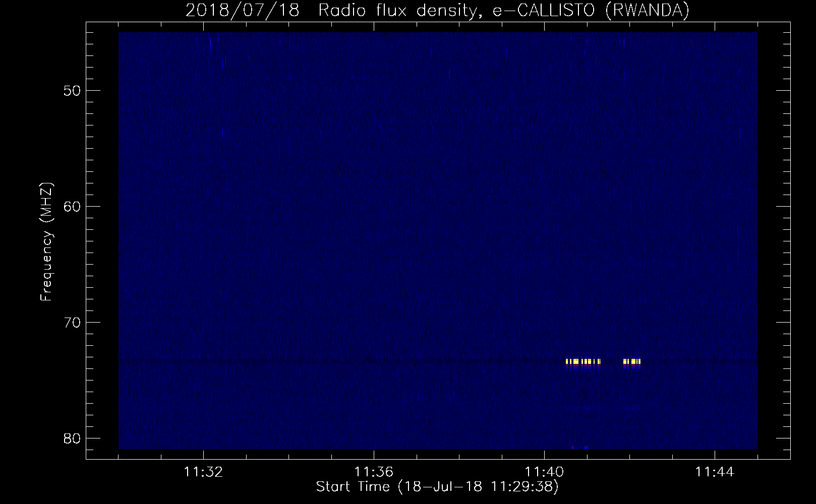Viewport: 816px width, 504px height.
Task: Click the 'Frequency (MHZ)' axis label
Action: 46,242
